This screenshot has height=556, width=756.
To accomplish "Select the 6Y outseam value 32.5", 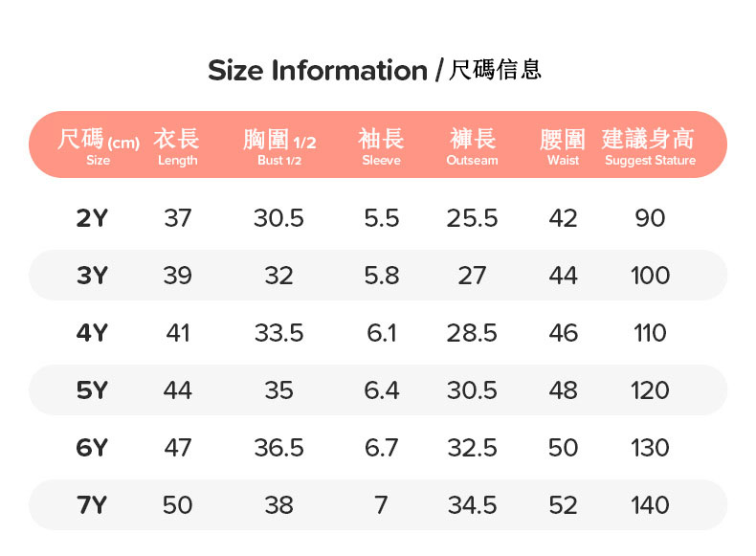I will (472, 448).
